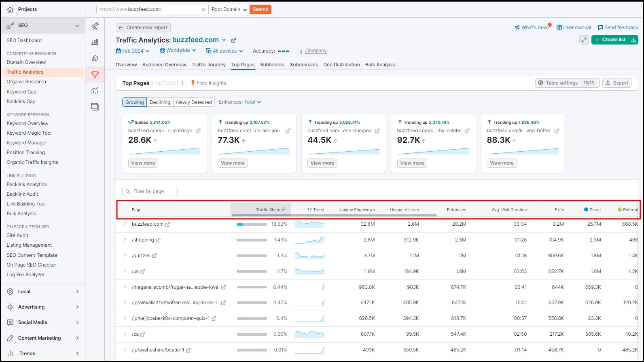Viewport: 644px width, 362px height.
Task: Open Keyword Magic Tool in sidebar
Action: click(29, 133)
